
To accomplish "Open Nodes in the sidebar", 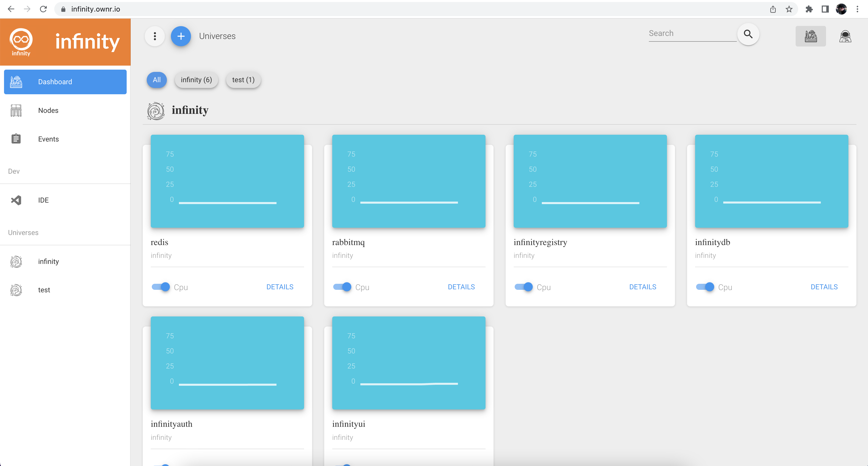I will pyautogui.click(x=48, y=111).
